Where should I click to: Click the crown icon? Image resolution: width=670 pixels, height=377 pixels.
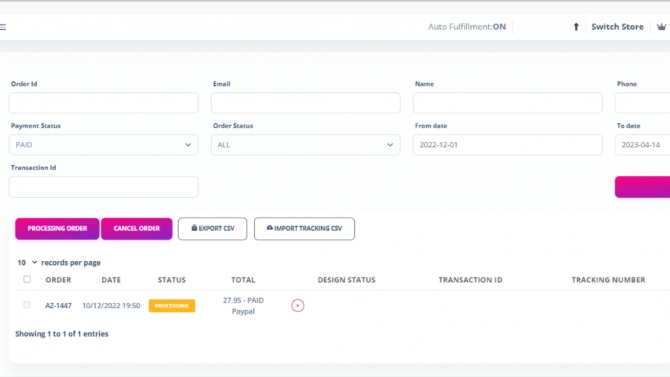[x=661, y=27]
